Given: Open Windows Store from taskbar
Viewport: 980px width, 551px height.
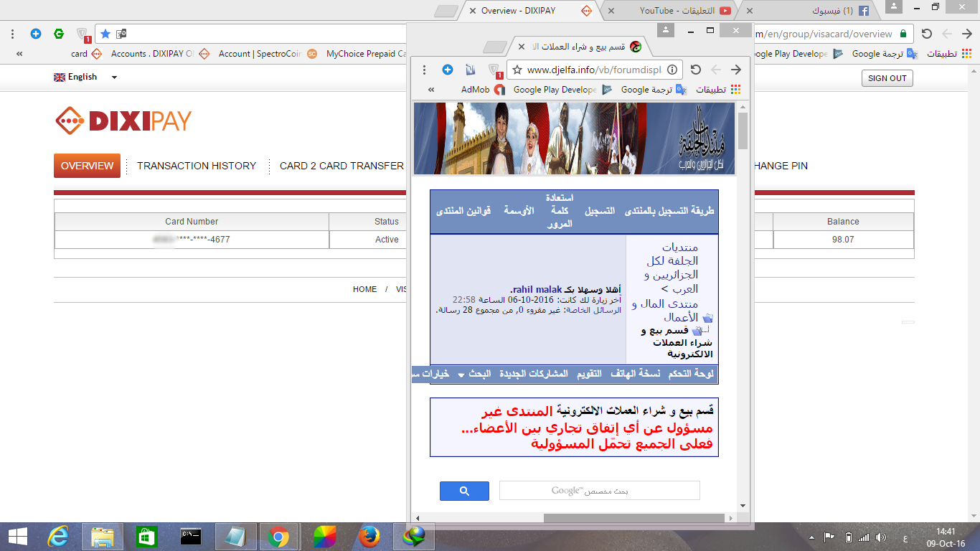Looking at the screenshot, I should pyautogui.click(x=146, y=536).
